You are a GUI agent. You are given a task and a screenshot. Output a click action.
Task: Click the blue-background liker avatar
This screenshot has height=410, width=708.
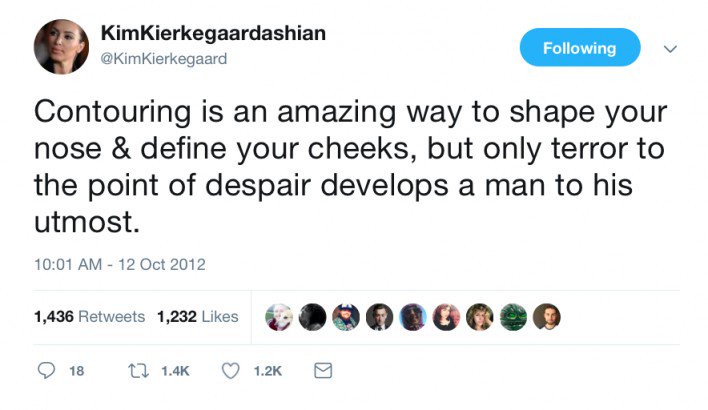[x=413, y=317]
